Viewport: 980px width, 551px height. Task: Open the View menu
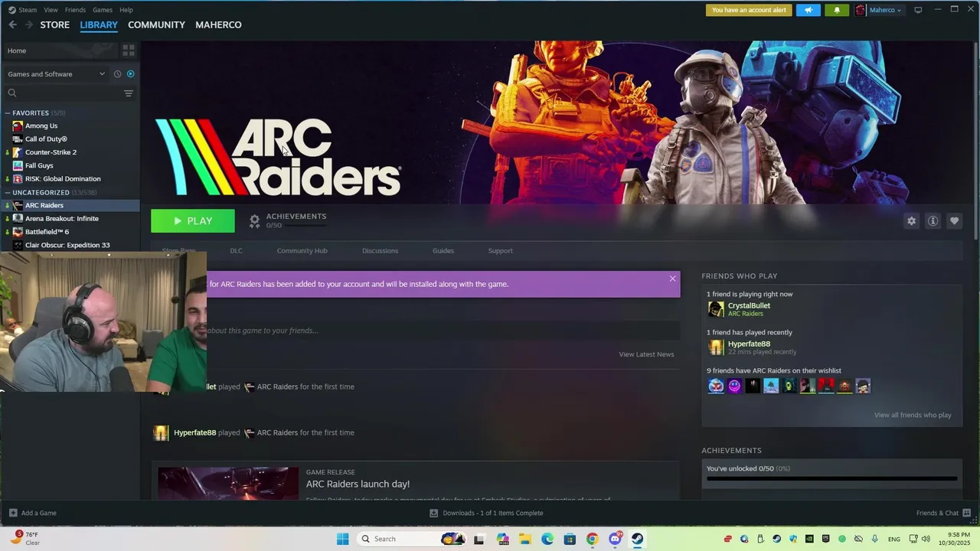(x=51, y=10)
